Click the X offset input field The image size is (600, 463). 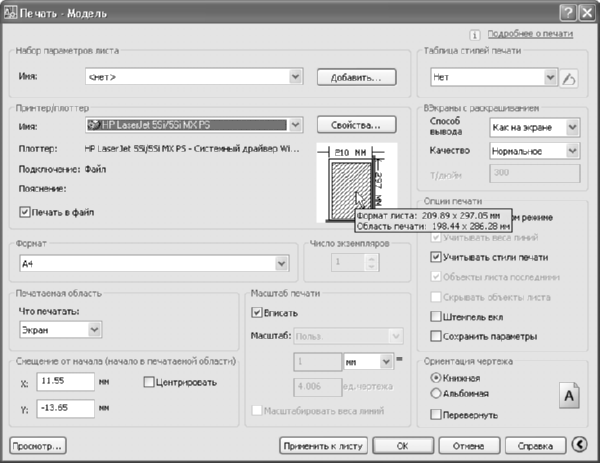(65, 381)
